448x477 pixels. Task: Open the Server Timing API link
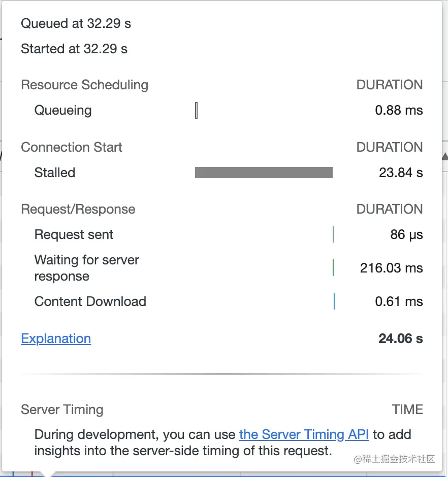[304, 434]
